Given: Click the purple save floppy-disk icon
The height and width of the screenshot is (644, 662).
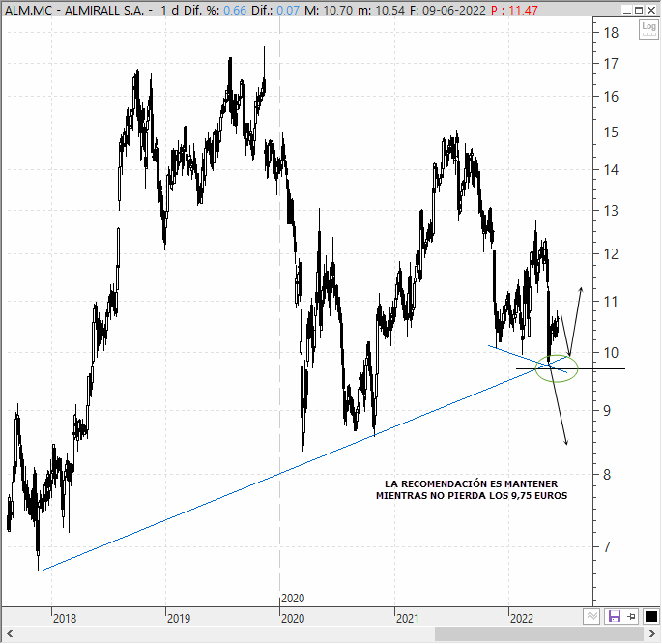Looking at the screenshot, I should coord(614,617).
